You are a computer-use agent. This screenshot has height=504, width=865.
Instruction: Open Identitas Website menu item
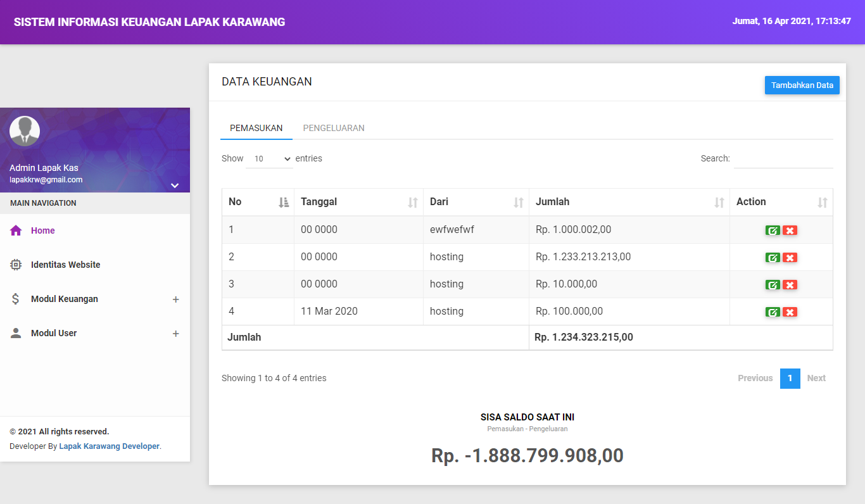(x=95, y=265)
